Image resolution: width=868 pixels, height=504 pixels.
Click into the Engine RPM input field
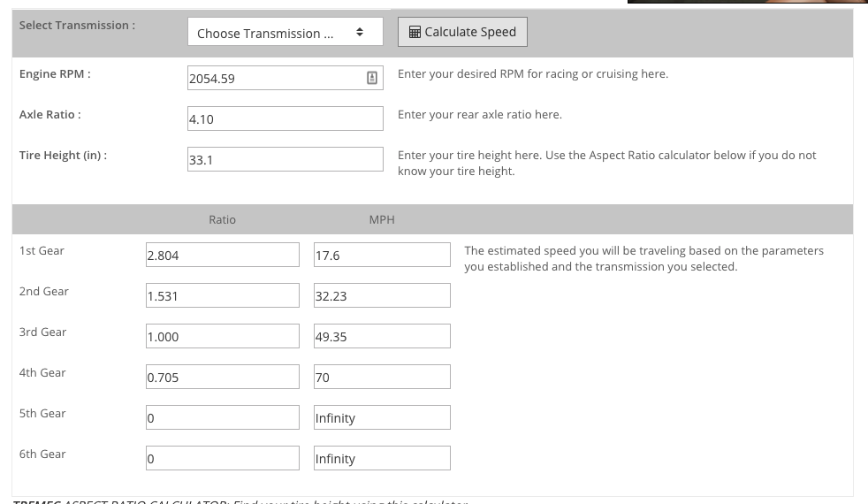(286, 78)
